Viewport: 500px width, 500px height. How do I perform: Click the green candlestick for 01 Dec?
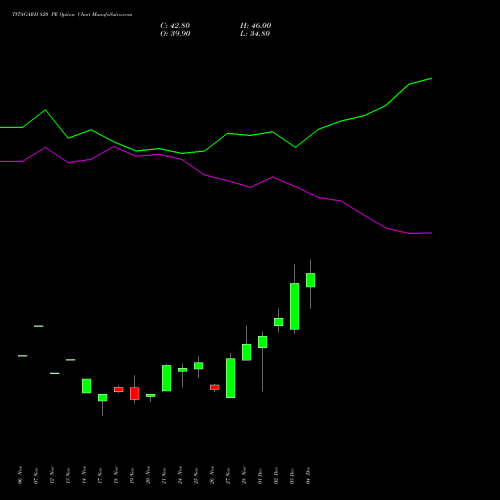[263, 342]
